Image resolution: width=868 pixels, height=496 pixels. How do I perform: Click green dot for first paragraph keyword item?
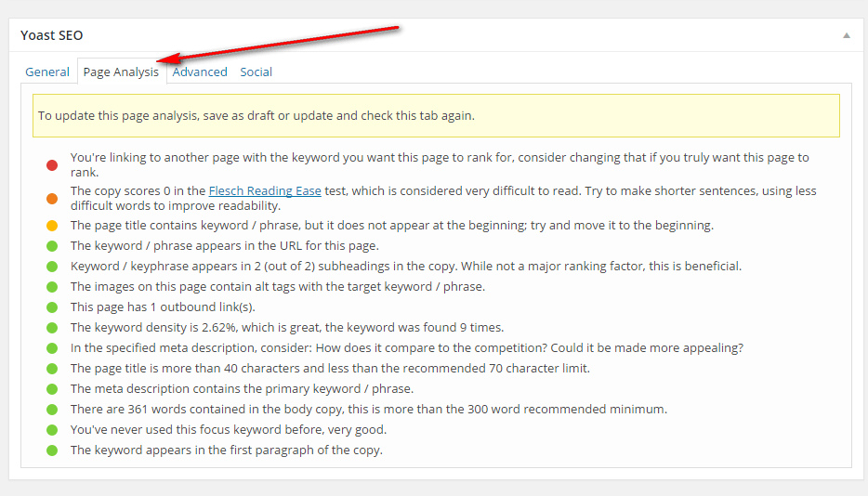point(52,450)
